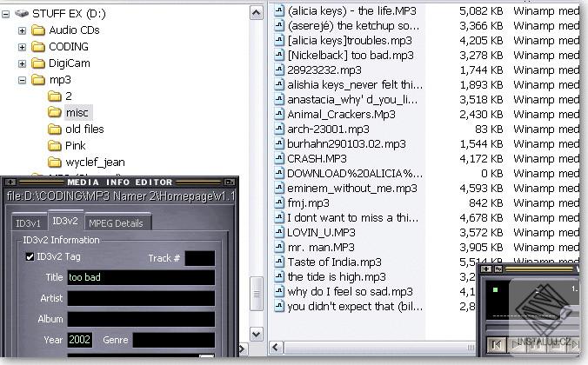Expand the Audio CDs folder node
This screenshot has height=365, width=588.
22,30
